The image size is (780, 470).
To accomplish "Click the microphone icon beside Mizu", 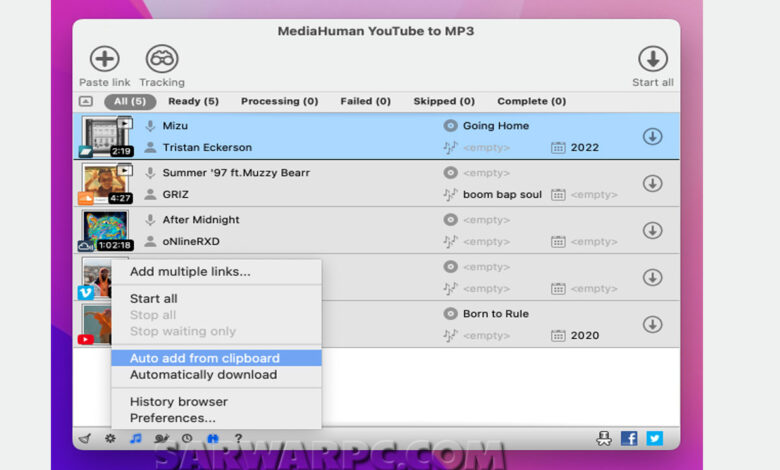I will pos(150,126).
